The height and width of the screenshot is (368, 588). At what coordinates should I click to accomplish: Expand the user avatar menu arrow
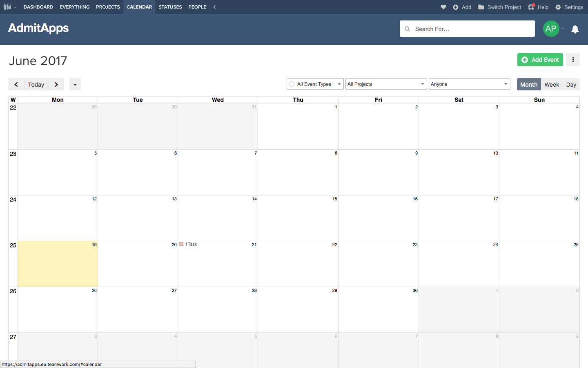point(563,29)
